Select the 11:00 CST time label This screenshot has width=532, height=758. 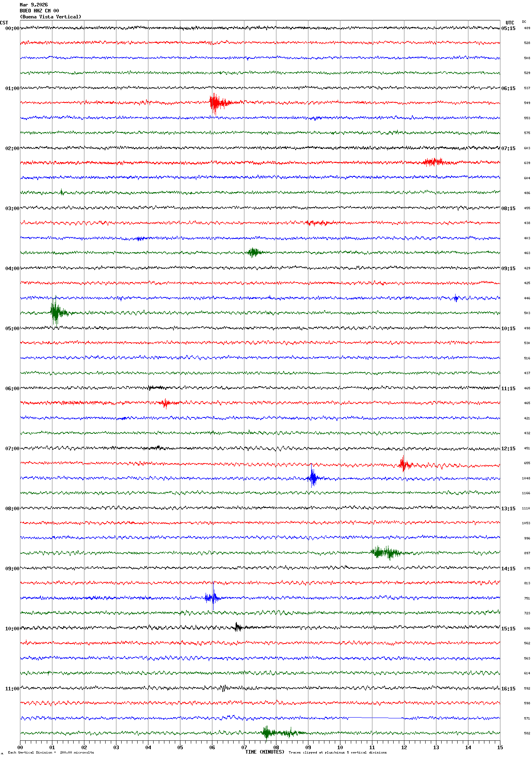point(12,689)
